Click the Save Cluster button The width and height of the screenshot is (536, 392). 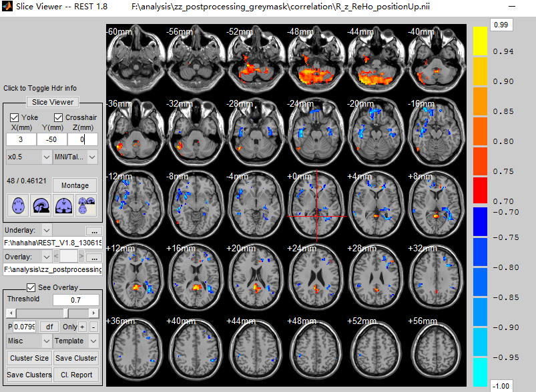[x=76, y=358]
